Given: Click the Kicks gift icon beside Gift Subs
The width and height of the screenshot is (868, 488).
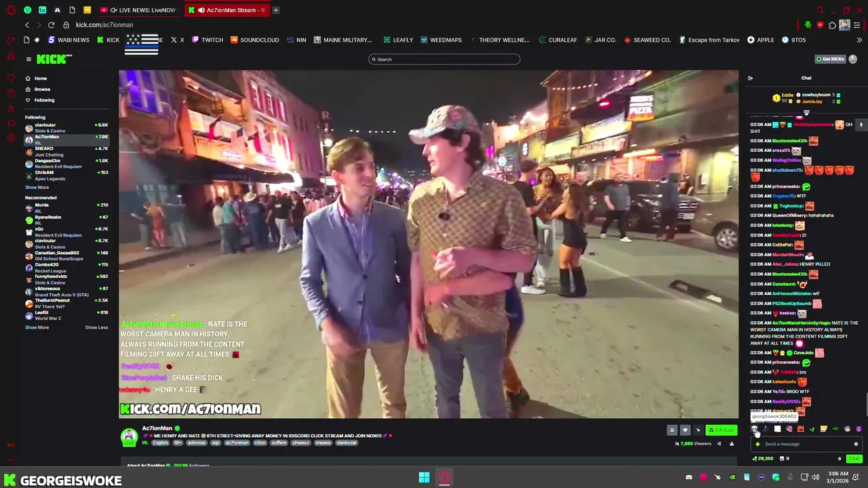Looking at the screenshot, I should click(698, 430).
